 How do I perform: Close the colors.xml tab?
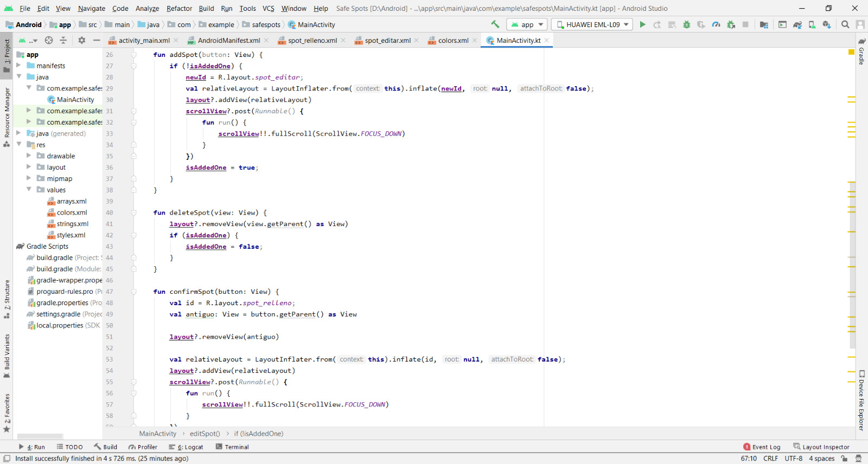(x=475, y=40)
